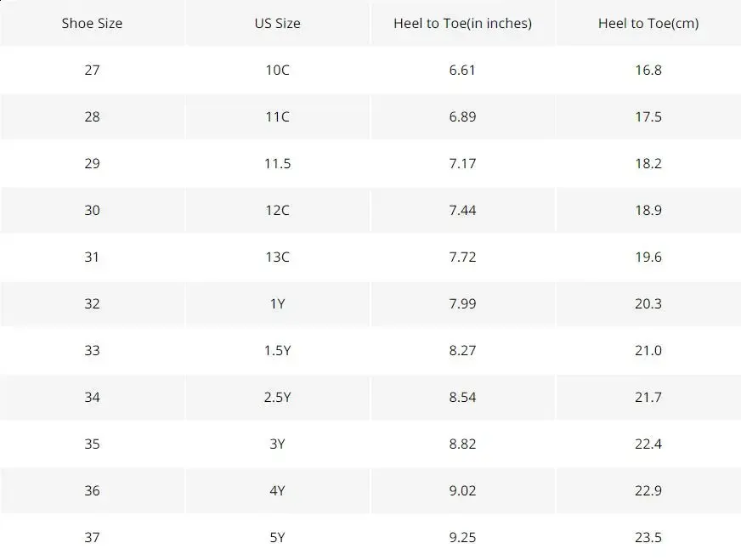Click the 9.02 inches value

pyautogui.click(x=462, y=490)
